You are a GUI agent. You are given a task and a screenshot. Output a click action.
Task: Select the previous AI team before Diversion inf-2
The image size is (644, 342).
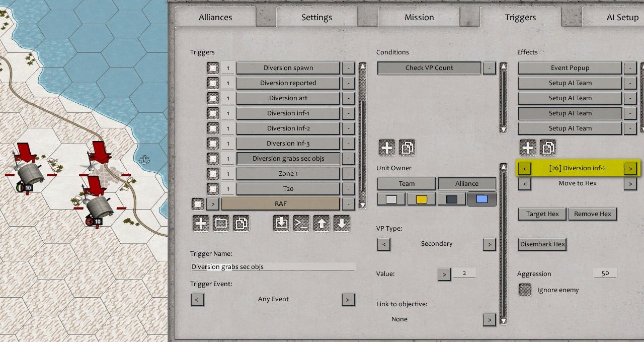pyautogui.click(x=525, y=168)
